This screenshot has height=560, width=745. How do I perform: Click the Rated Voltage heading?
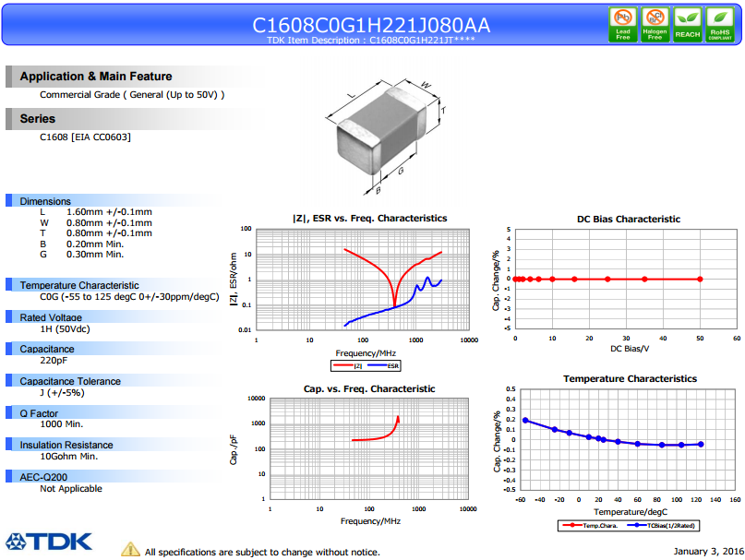point(51,317)
